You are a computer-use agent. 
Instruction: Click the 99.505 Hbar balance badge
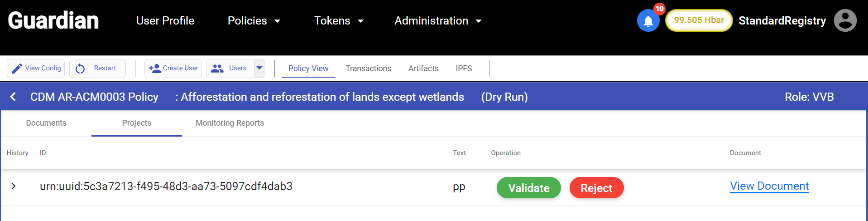[x=699, y=20]
